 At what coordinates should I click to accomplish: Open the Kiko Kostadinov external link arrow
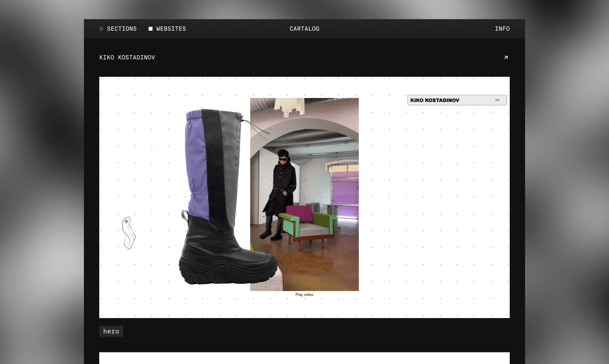tap(506, 57)
